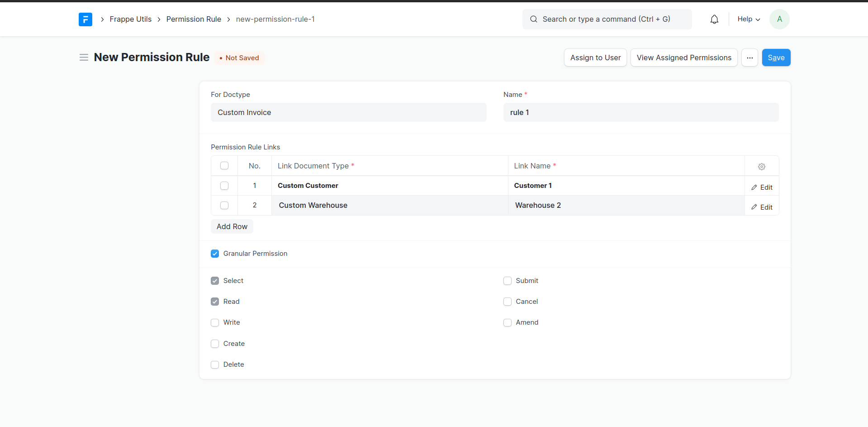Click the user avatar A
The width and height of the screenshot is (868, 427).
(779, 19)
